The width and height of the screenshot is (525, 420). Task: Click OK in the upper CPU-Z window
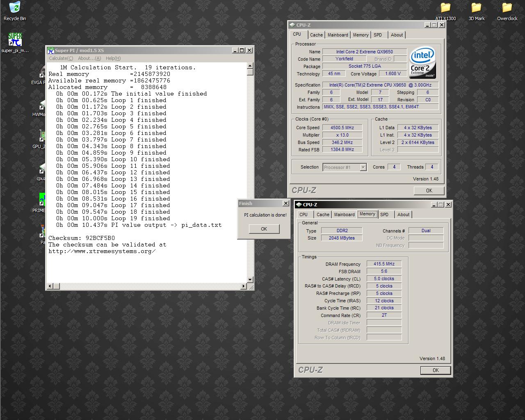[x=429, y=190]
